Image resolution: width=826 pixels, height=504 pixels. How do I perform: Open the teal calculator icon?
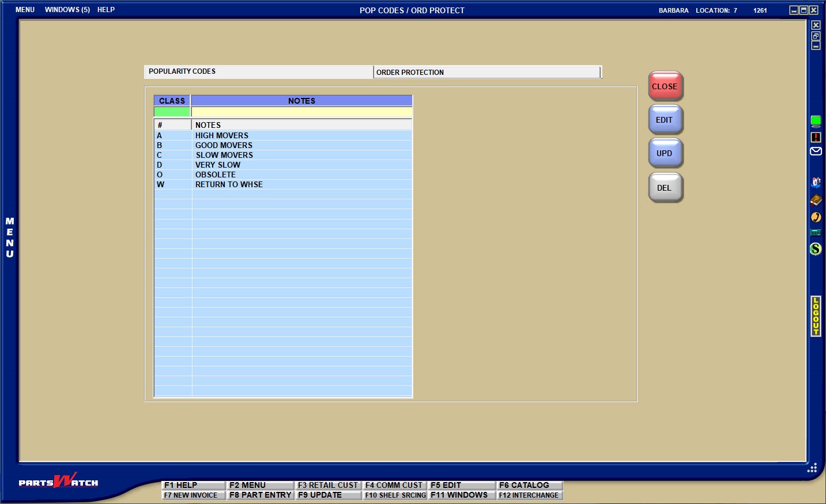pos(816,233)
